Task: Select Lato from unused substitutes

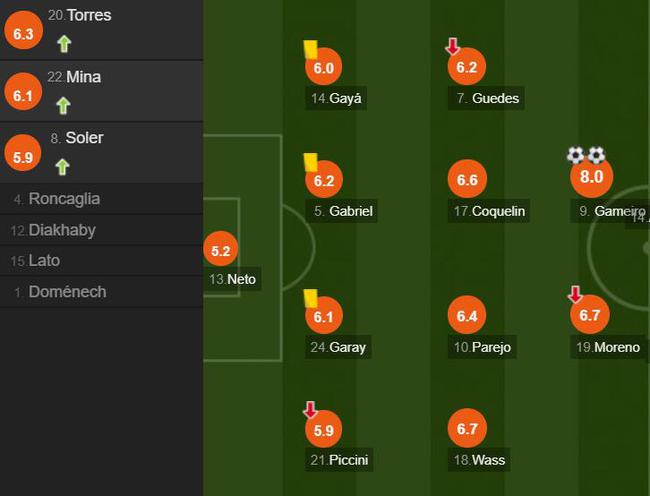Action: click(101, 261)
